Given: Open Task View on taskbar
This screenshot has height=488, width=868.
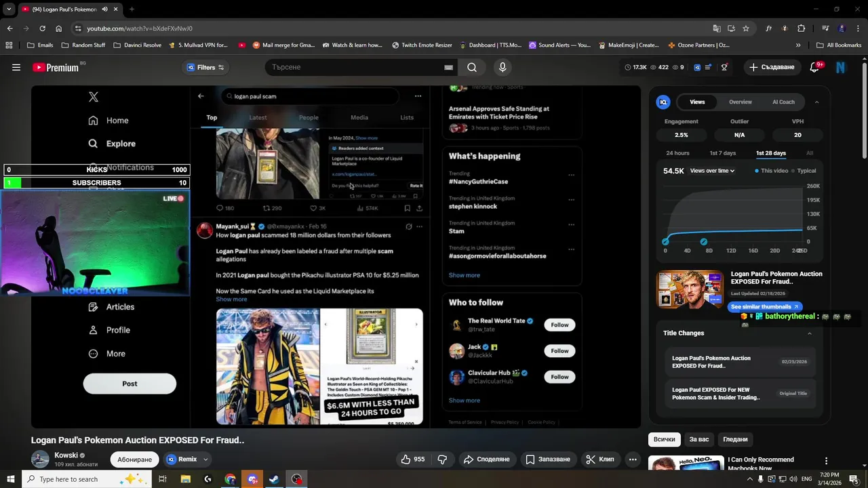Looking at the screenshot, I should pyautogui.click(x=163, y=479).
